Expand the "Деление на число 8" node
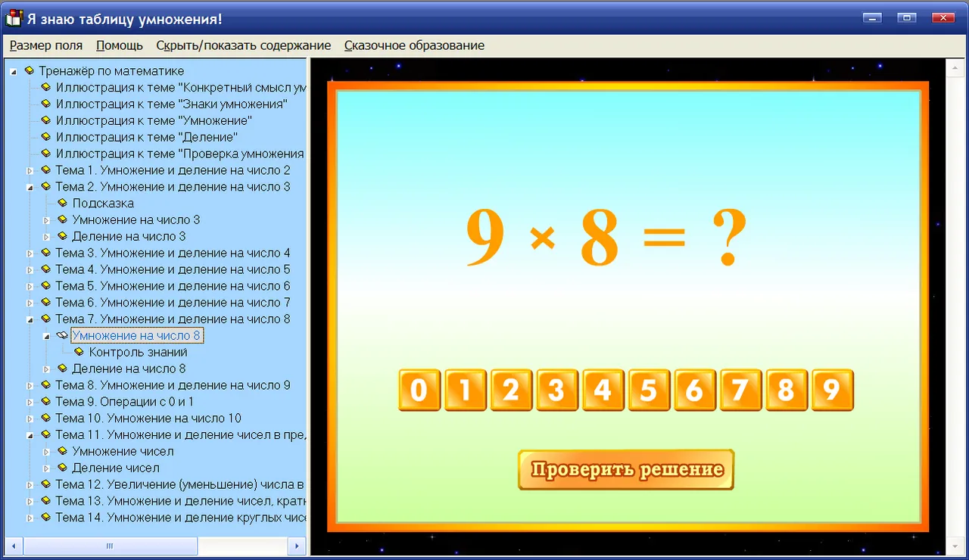This screenshot has height=560, width=969. click(x=47, y=369)
